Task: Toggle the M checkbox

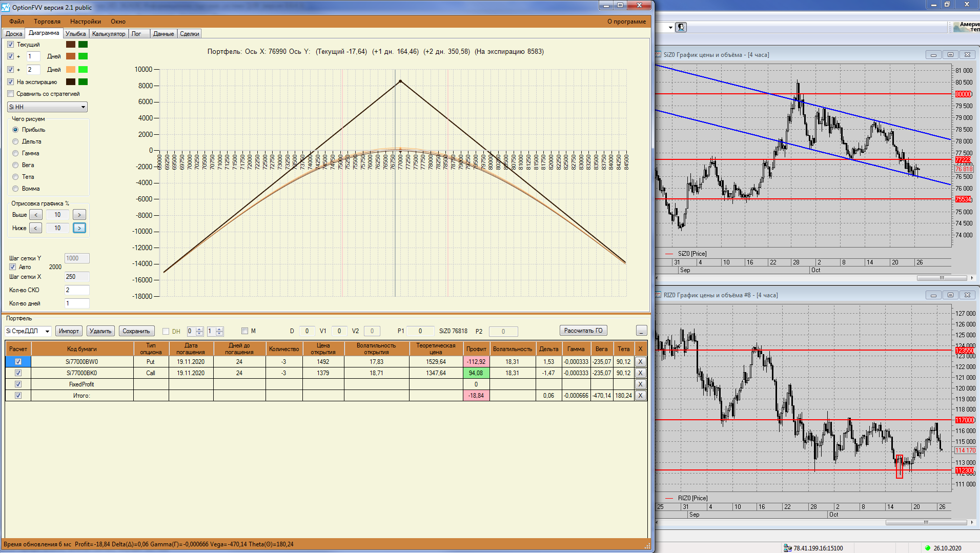Action: [244, 331]
